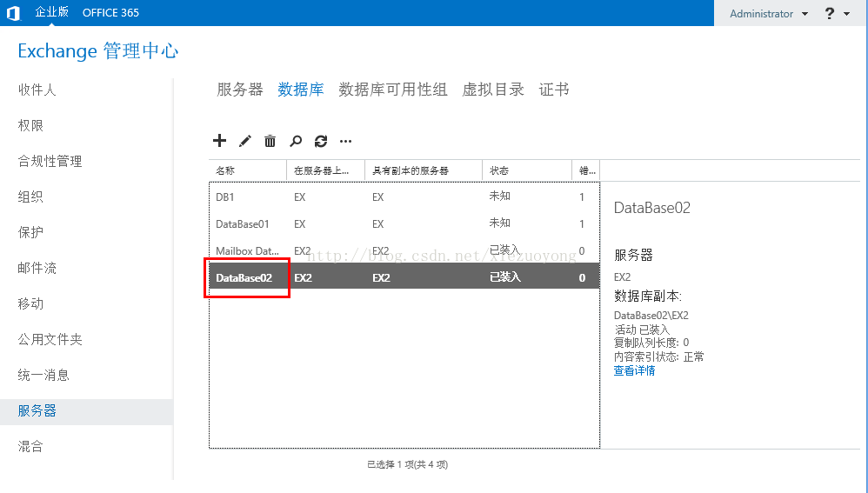Image resolution: width=868 pixels, height=493 pixels.
Task: Add a new database with plus icon
Action: [x=220, y=141]
